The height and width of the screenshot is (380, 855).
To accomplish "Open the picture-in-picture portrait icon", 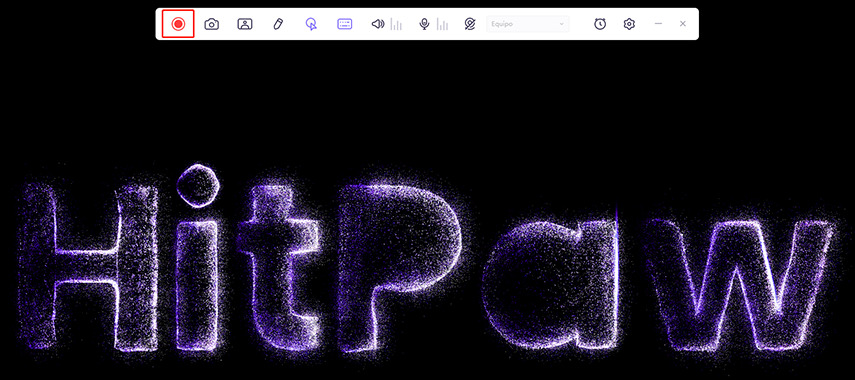I will (x=245, y=24).
